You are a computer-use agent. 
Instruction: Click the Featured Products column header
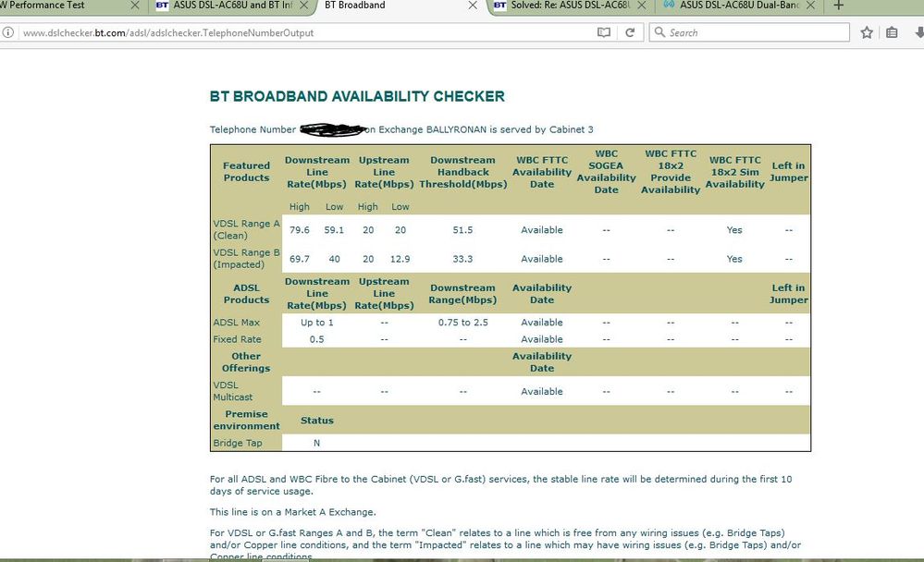pyautogui.click(x=246, y=171)
